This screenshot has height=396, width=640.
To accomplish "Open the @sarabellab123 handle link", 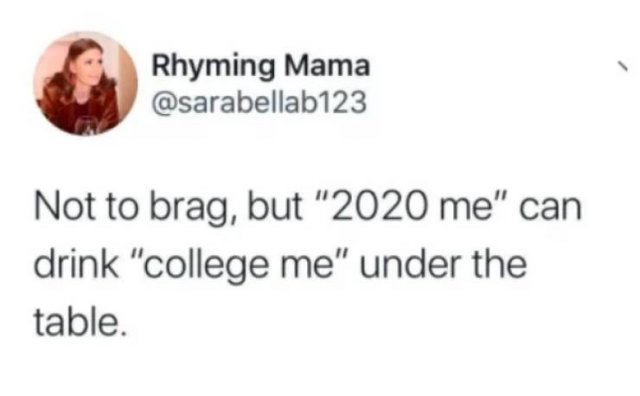I will 259,102.
